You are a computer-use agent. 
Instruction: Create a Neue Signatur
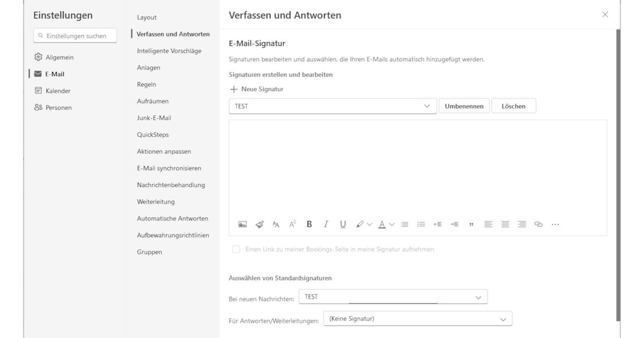coord(257,89)
